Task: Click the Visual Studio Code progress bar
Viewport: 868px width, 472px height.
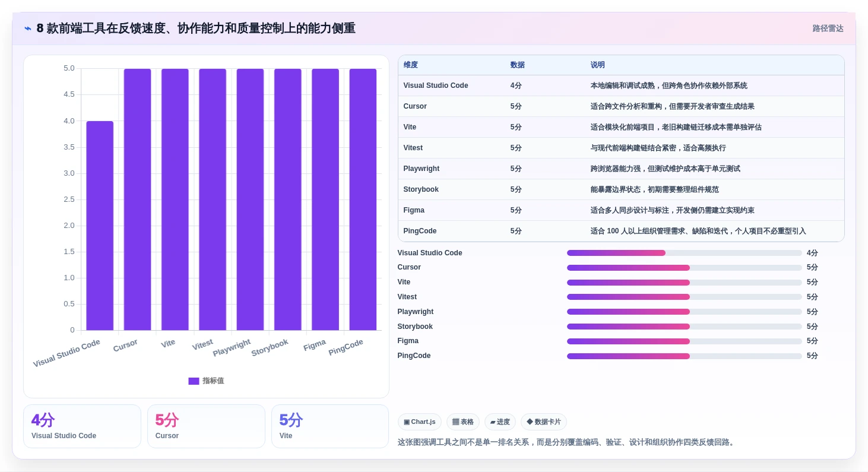Action: (684, 253)
